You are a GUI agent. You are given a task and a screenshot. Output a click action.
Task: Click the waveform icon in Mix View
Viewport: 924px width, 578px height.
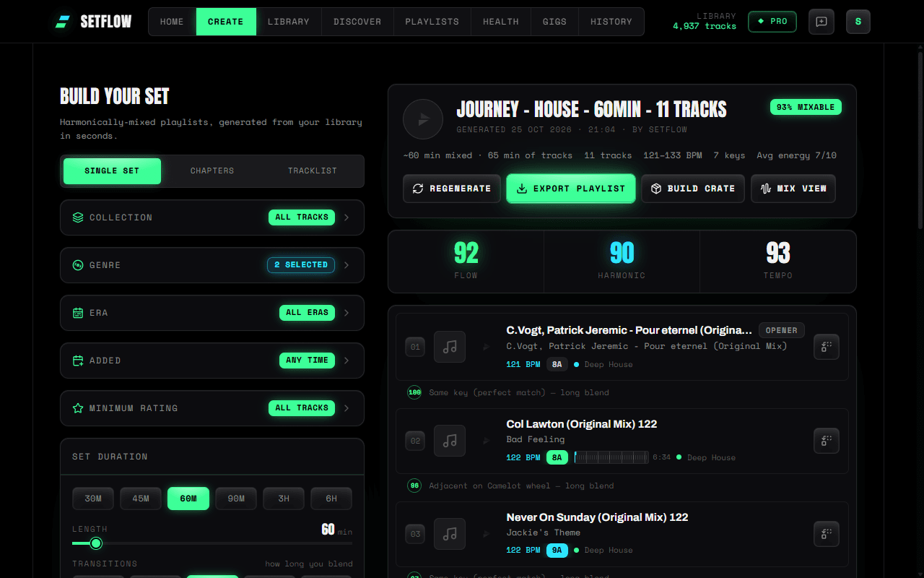tap(766, 189)
